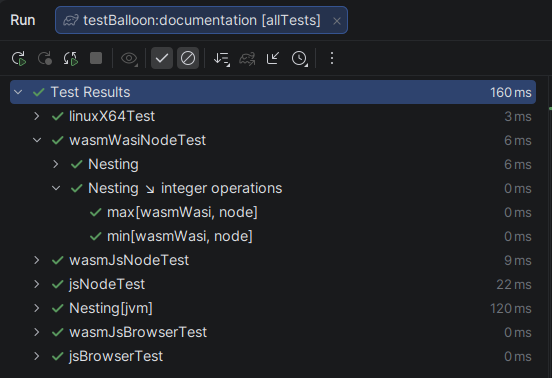Click the Gradle icon in the run tab
The width and height of the screenshot is (552, 378).
coord(71,21)
